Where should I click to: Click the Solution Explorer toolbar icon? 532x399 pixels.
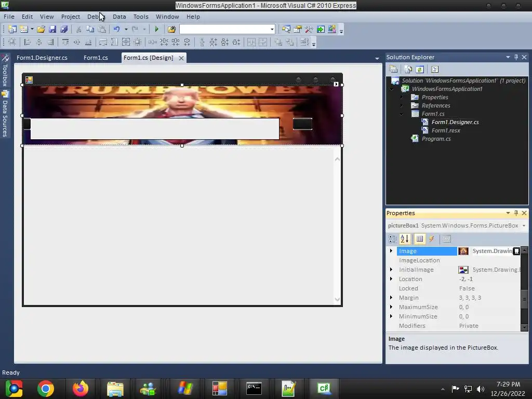(286, 29)
